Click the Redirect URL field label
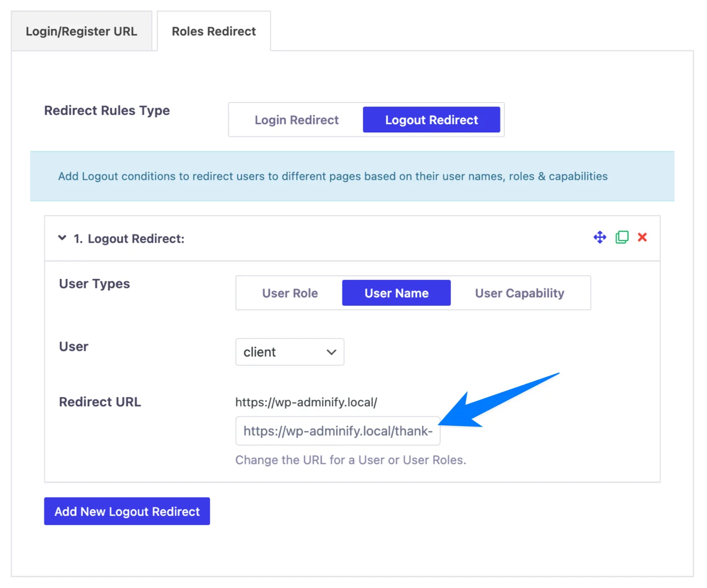Image resolution: width=707 pixels, height=588 pixels. [99, 402]
